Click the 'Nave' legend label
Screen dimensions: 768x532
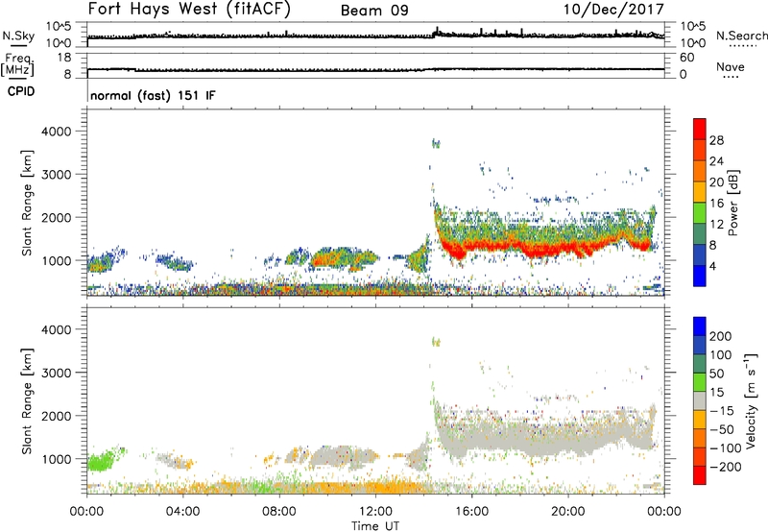point(730,66)
